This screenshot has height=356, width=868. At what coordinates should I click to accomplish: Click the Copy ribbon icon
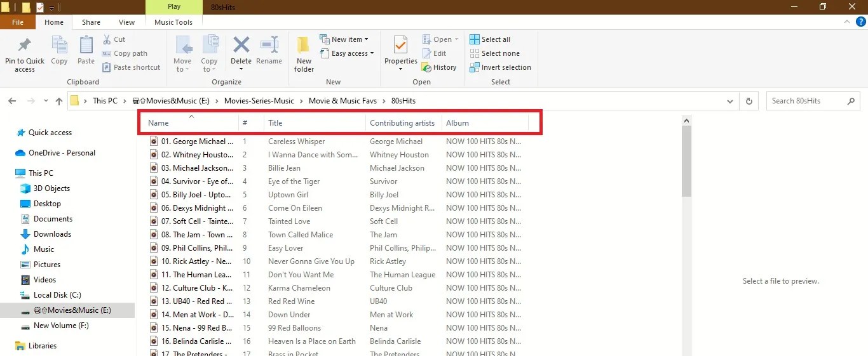59,45
